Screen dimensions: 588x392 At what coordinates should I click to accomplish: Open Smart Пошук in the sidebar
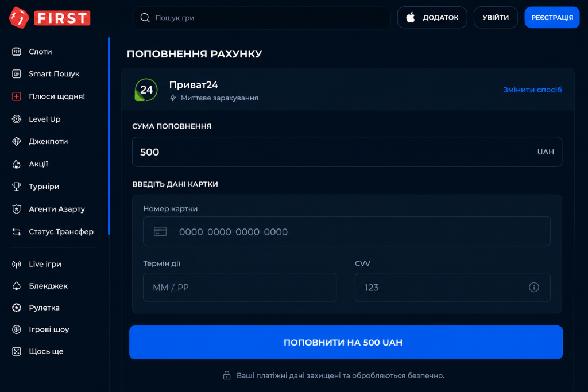coord(54,74)
